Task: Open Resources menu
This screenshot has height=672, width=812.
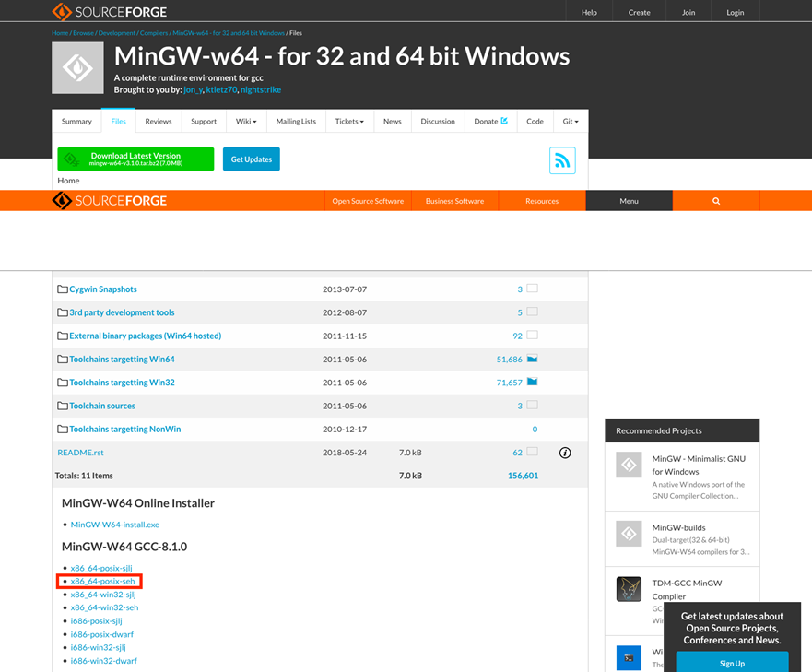Action: pos(542,201)
